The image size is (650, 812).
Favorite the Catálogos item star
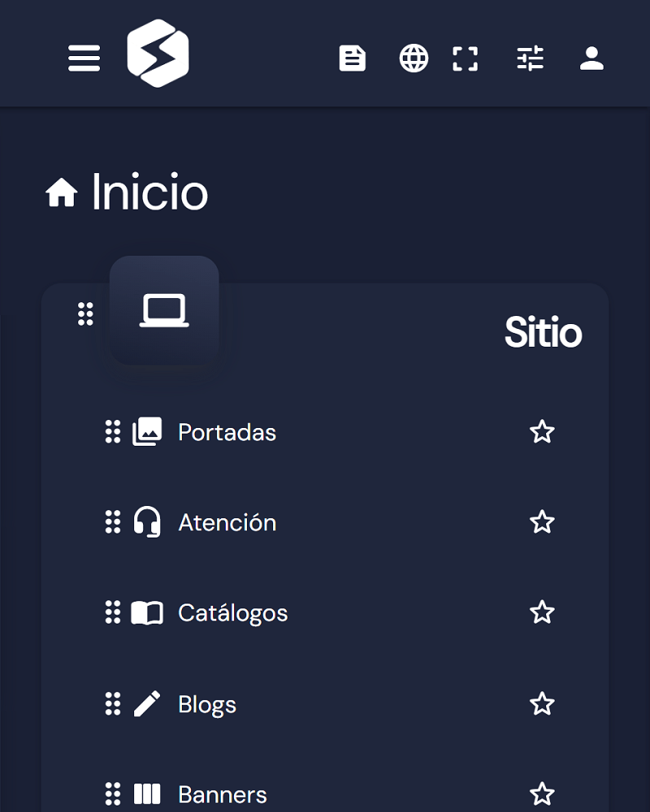tap(542, 612)
